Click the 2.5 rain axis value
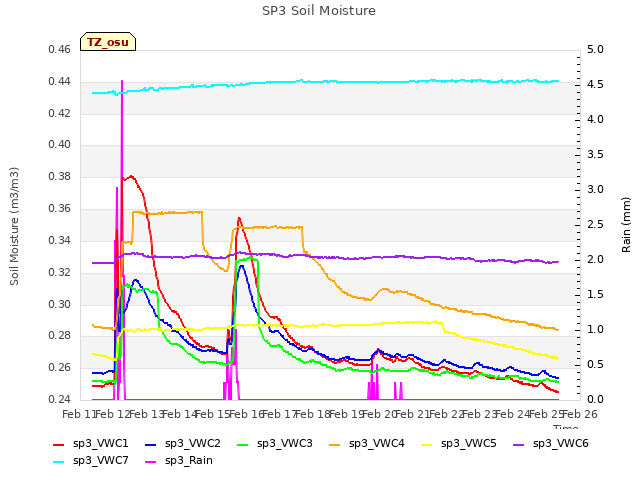640x480 pixels. (x=595, y=224)
